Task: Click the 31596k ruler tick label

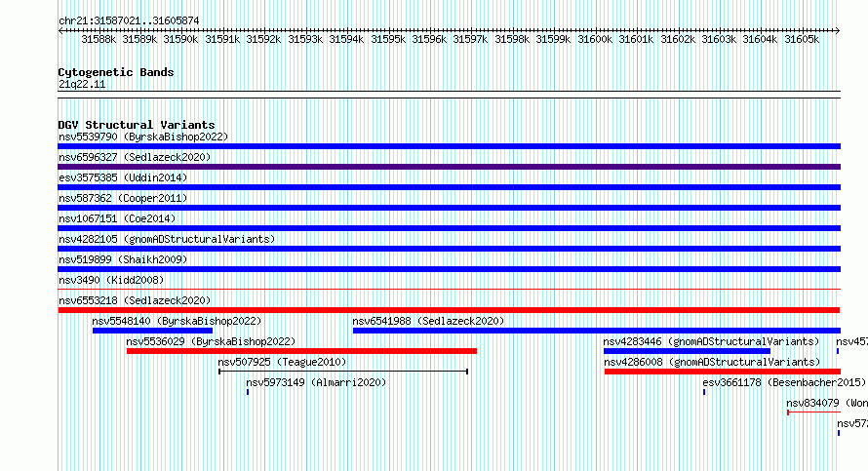Action: pyautogui.click(x=429, y=39)
